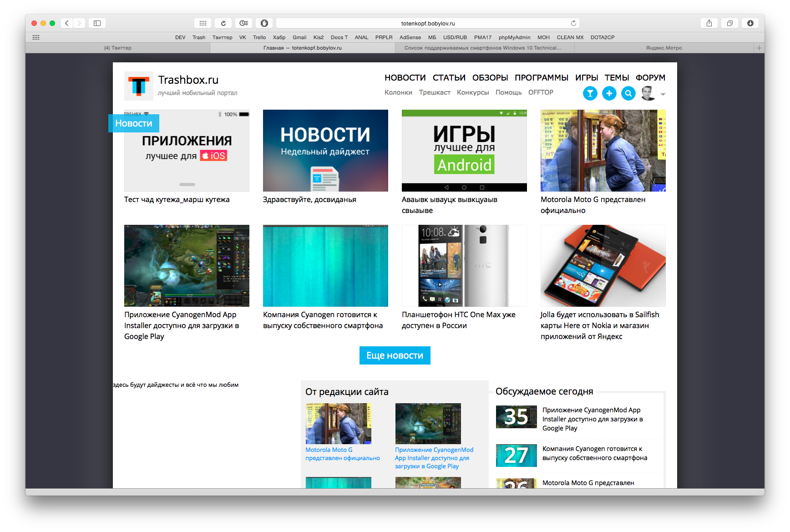Open the Конкурсы submenu link
Image resolution: width=790 pixels, height=532 pixels.
pos(473,92)
